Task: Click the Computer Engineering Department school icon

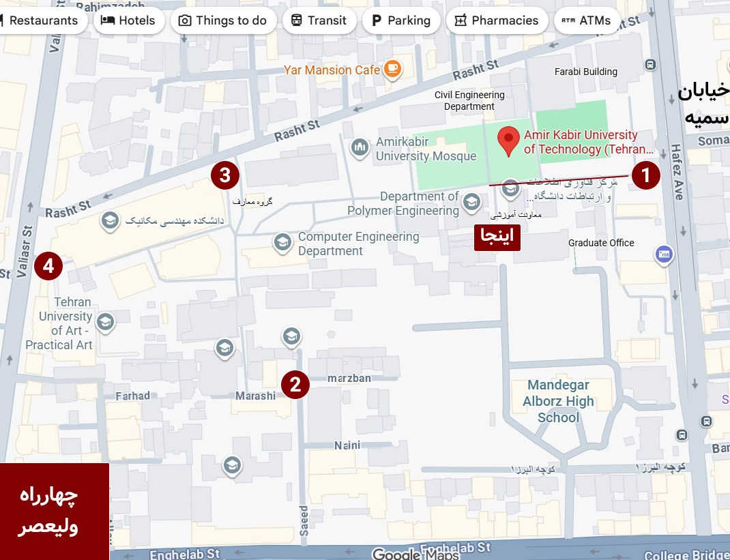Action: [282, 243]
